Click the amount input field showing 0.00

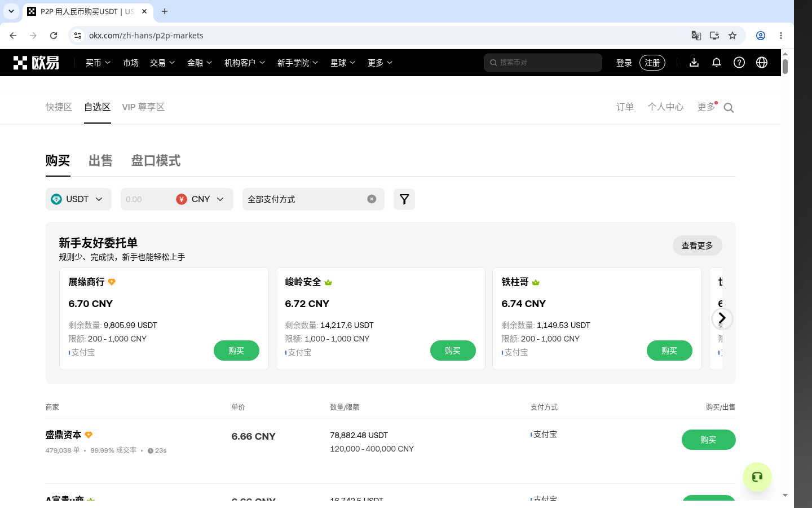[x=147, y=199]
